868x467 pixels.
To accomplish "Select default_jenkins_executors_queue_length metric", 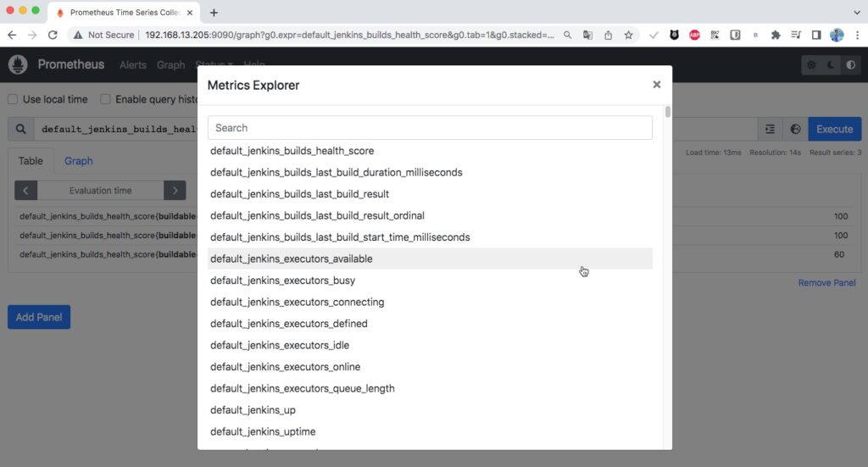I will tap(430, 388).
